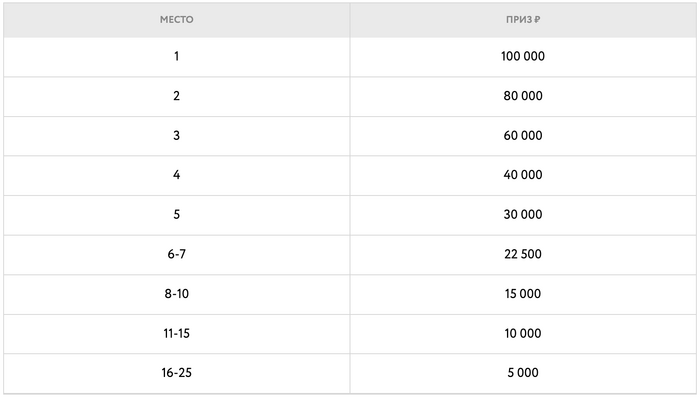Click the МЕСТО column header
This screenshot has height=399, width=700.
point(176,20)
